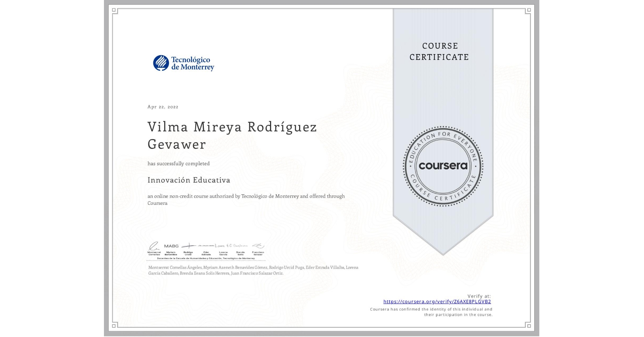Select the 'has successfully completed' line
Viewport: 644px width, 337px height.
coord(179,163)
